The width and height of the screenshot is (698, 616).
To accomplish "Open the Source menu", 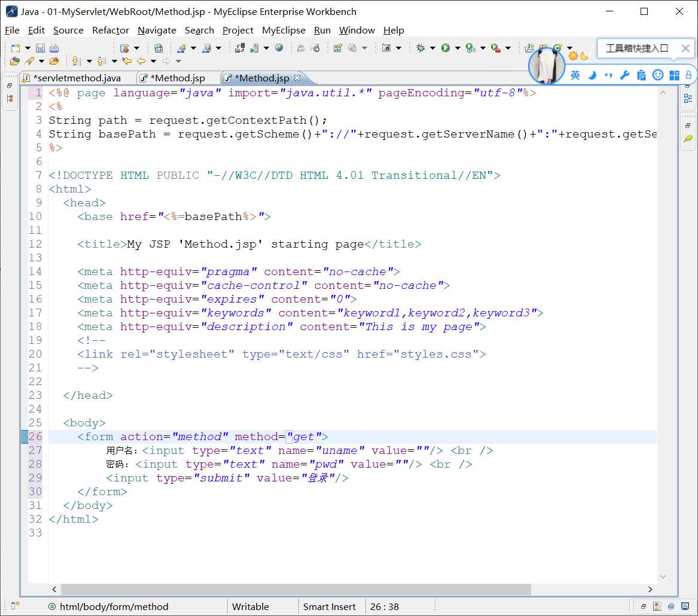I will click(68, 31).
